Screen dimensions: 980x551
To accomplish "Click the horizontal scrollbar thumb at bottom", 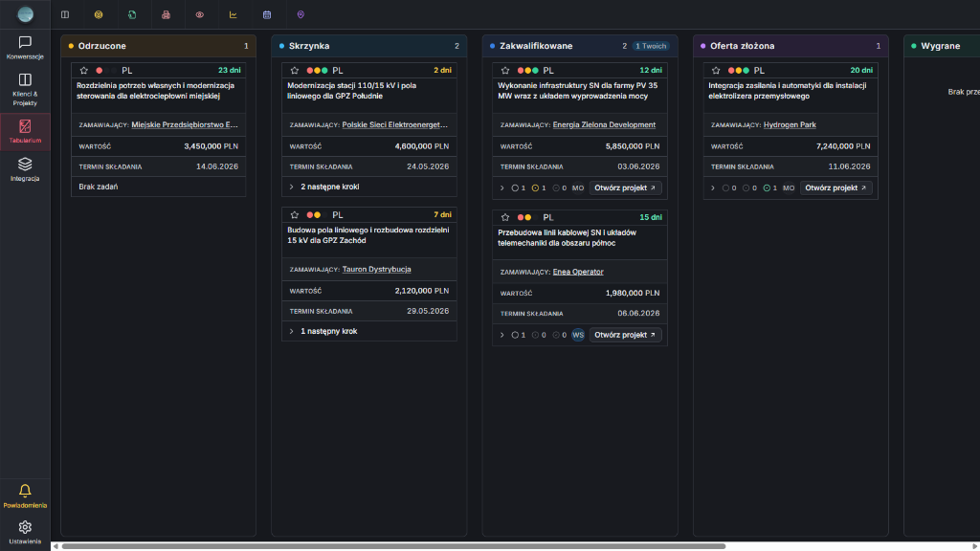I will coord(393,546).
